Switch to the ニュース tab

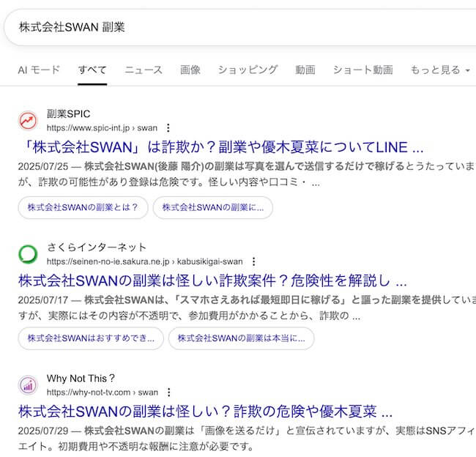coord(144,70)
